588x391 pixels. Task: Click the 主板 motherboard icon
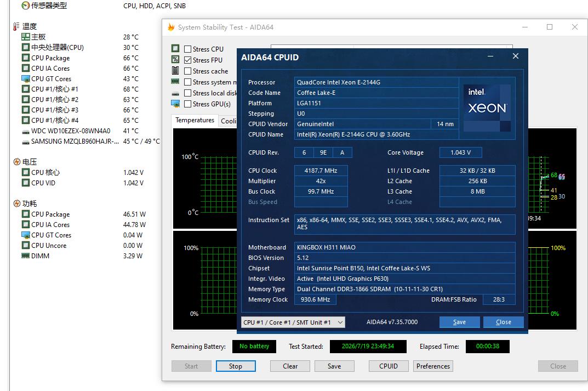(26, 37)
